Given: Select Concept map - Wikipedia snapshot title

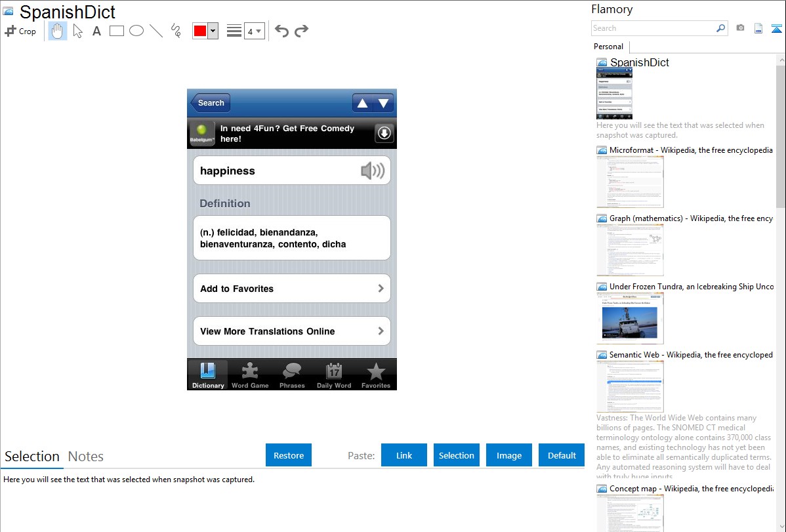Looking at the screenshot, I should tap(691, 488).
